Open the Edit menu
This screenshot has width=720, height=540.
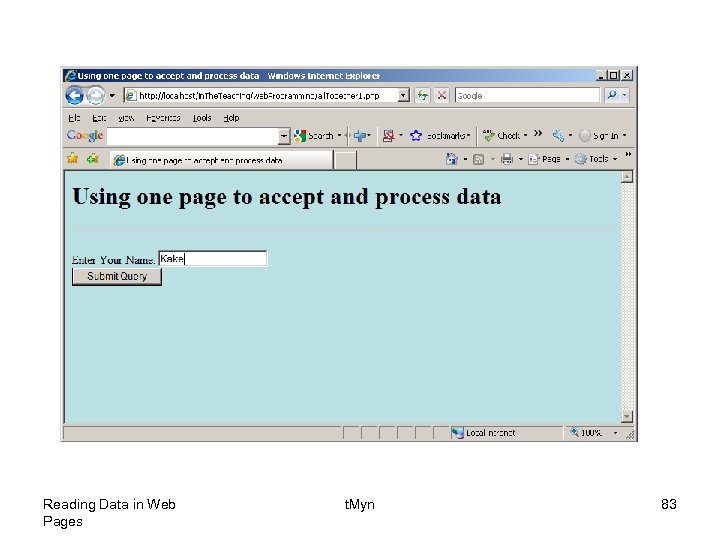pyautogui.click(x=99, y=118)
